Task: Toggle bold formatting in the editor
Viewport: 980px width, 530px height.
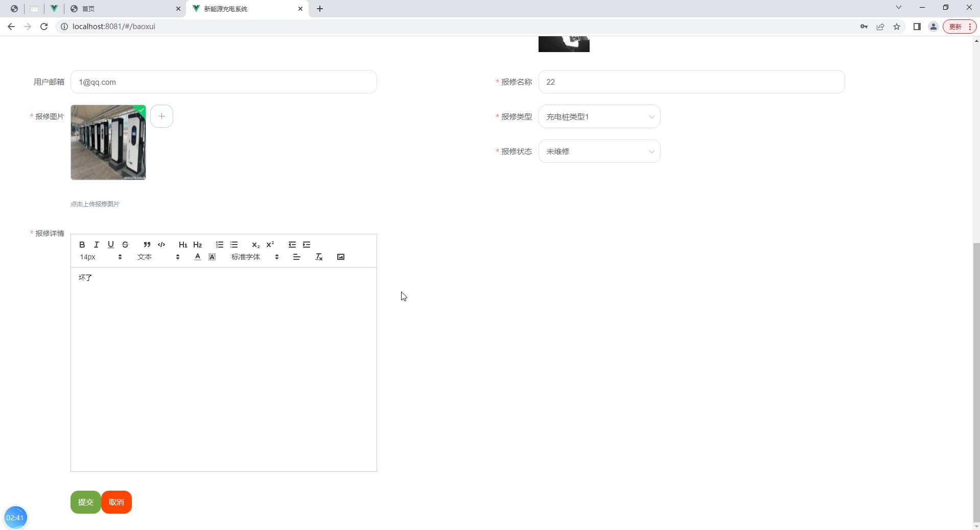Action: coord(82,245)
